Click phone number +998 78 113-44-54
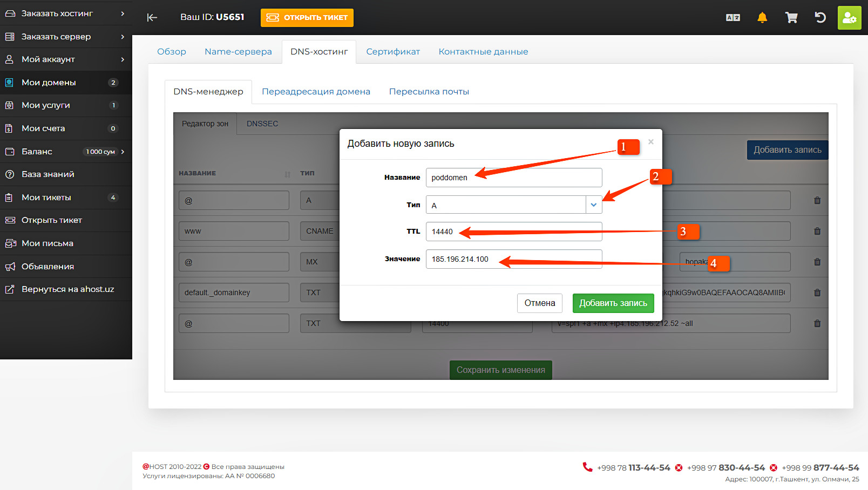Image resolution: width=868 pixels, height=490 pixels. 633,468
